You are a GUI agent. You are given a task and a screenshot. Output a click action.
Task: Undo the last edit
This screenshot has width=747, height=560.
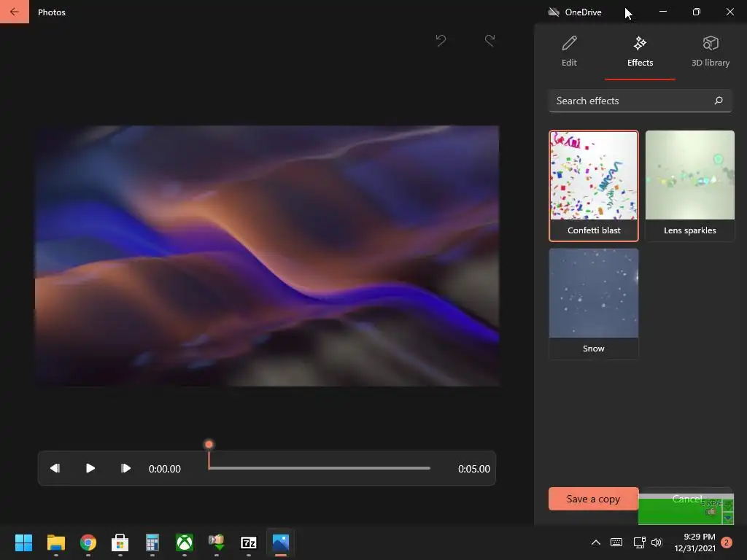point(441,41)
